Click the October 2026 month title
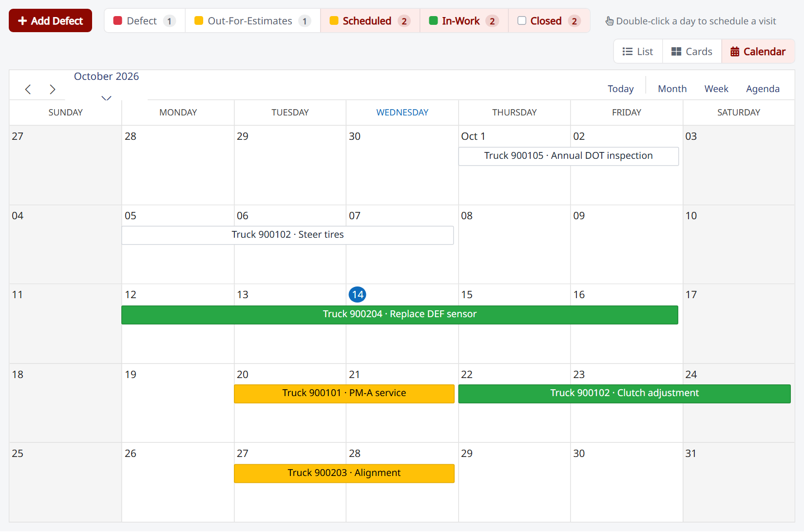The image size is (804, 532). coord(106,76)
